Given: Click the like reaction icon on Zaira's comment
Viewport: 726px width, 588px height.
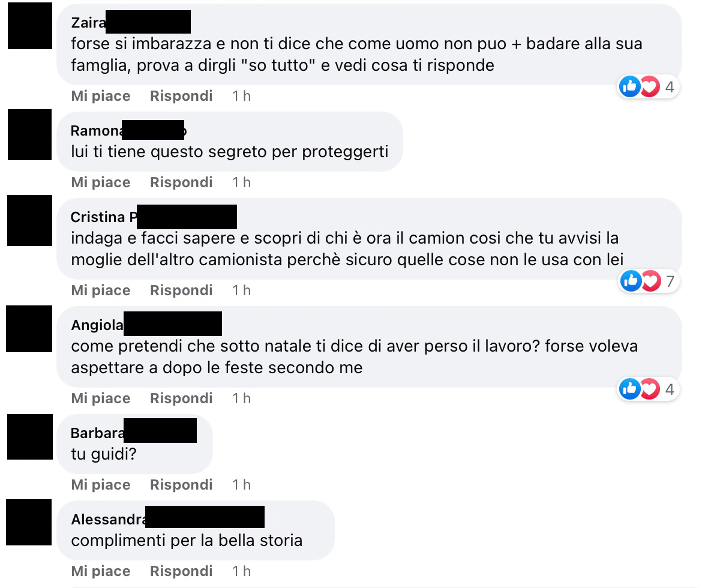Looking at the screenshot, I should [630, 87].
